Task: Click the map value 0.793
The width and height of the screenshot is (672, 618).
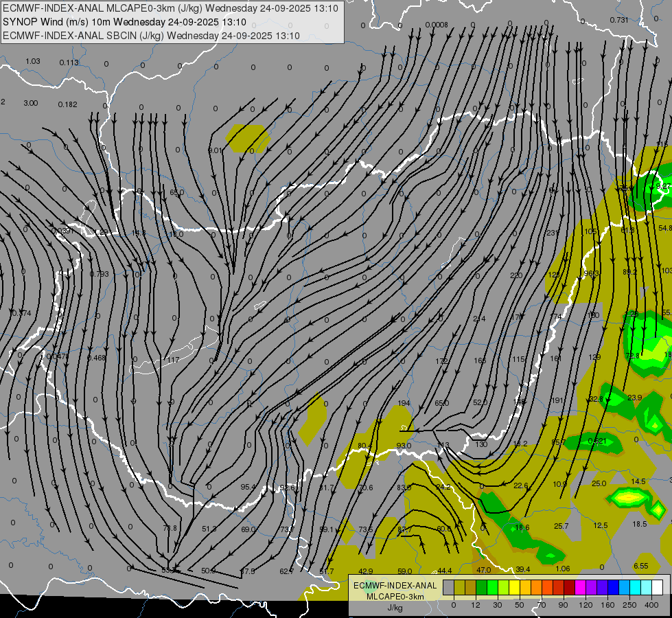Action: [x=99, y=273]
